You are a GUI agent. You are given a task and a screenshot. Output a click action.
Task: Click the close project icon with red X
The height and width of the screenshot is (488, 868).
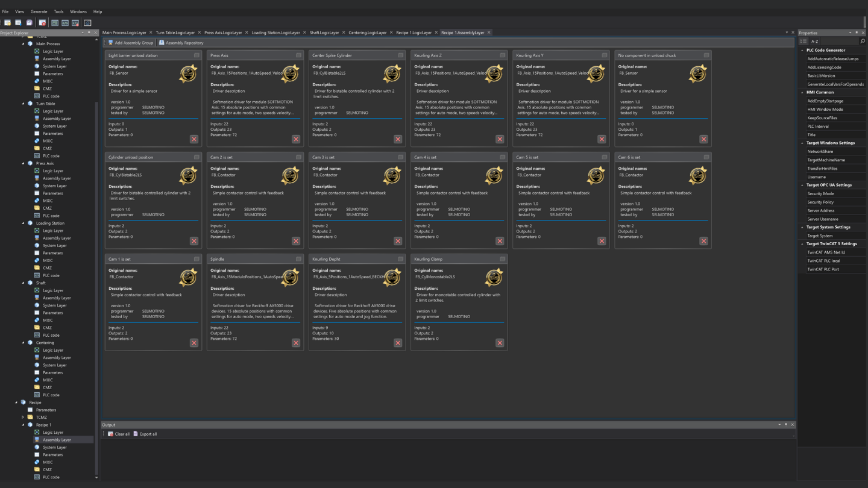[42, 23]
